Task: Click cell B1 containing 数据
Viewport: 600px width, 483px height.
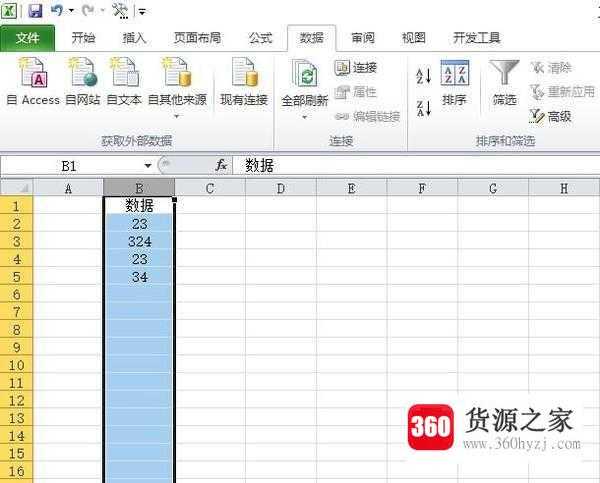Action: point(139,206)
